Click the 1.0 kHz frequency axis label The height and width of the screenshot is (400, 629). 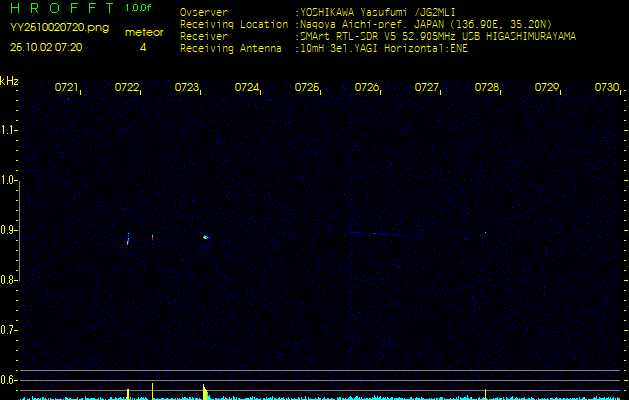pos(10,181)
